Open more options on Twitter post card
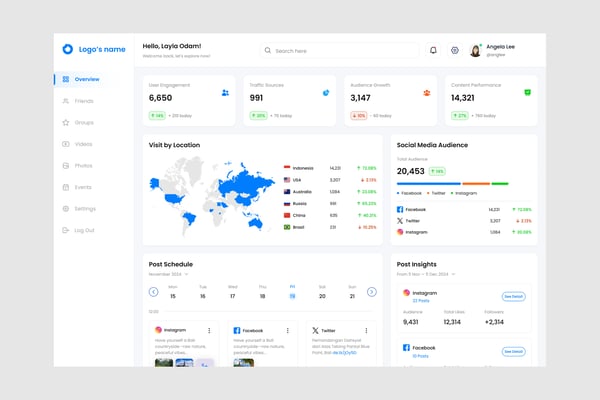600x400 pixels. pyautogui.click(x=366, y=330)
